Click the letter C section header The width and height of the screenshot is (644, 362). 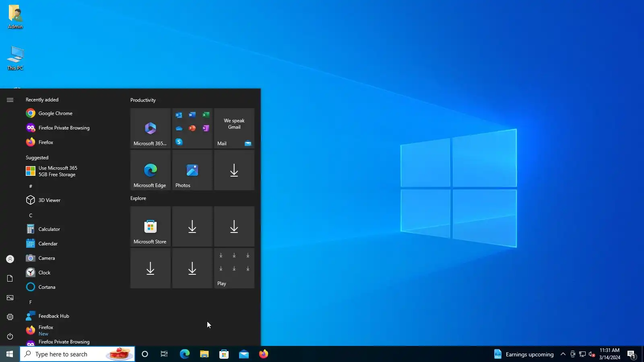(x=31, y=215)
